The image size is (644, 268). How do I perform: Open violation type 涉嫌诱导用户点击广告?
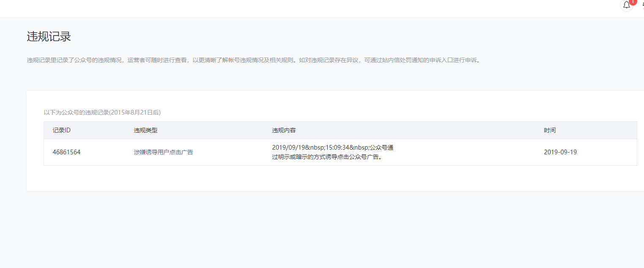coord(163,152)
